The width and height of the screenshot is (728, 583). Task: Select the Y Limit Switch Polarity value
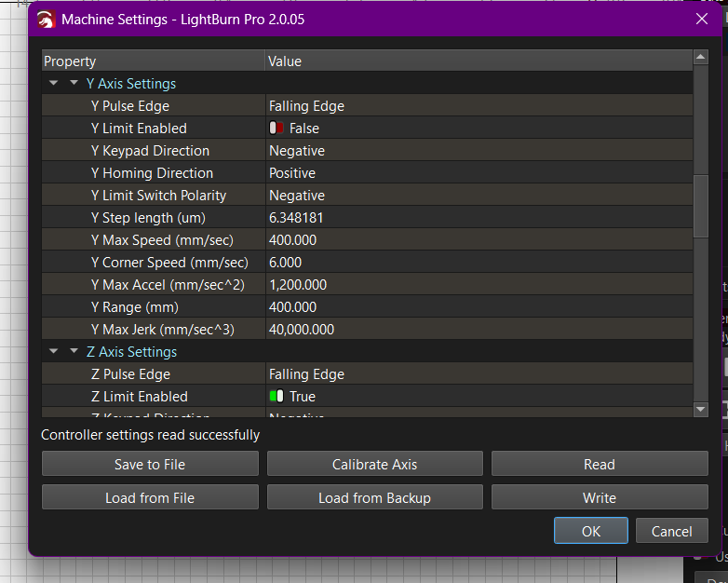pos(479,196)
